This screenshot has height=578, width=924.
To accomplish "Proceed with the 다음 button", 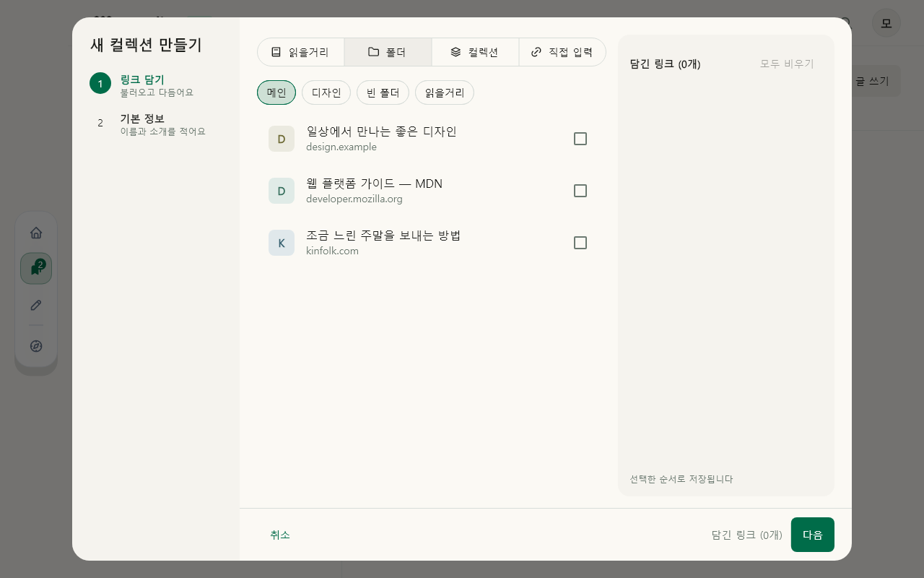I will tap(813, 535).
